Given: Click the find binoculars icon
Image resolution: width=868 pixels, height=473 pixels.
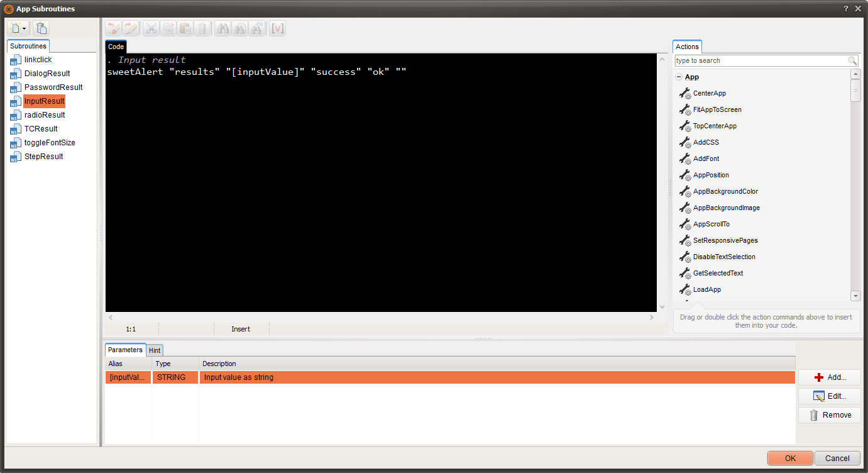Looking at the screenshot, I should [222, 28].
